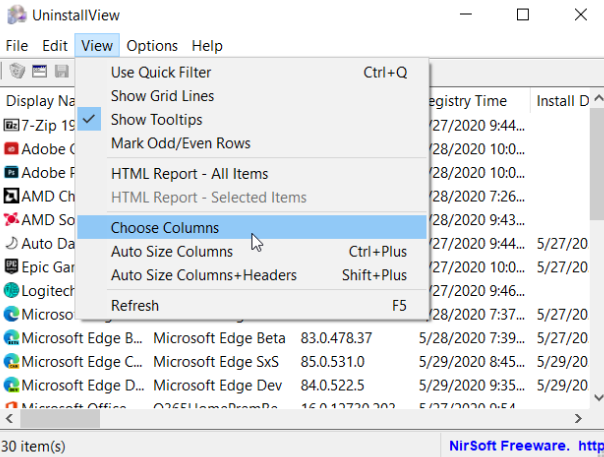This screenshot has width=604, height=457.
Task: Click the properties window toolbar icon
Action: [x=39, y=71]
